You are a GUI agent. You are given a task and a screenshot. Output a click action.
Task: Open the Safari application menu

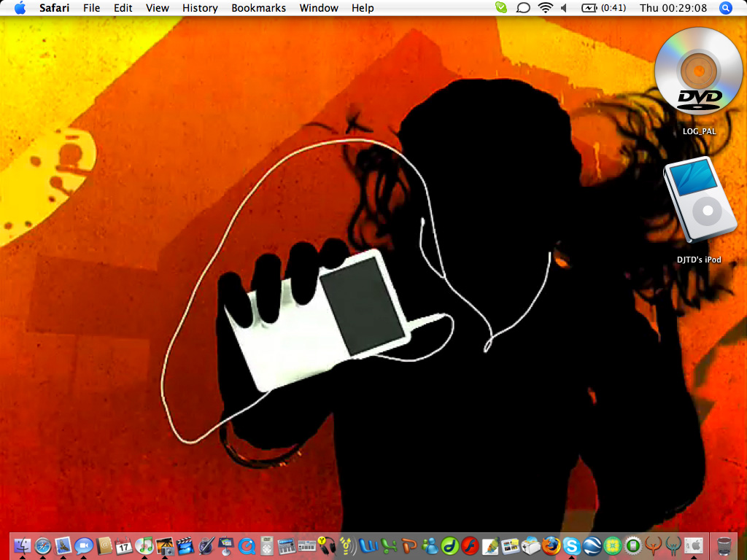[x=54, y=8]
